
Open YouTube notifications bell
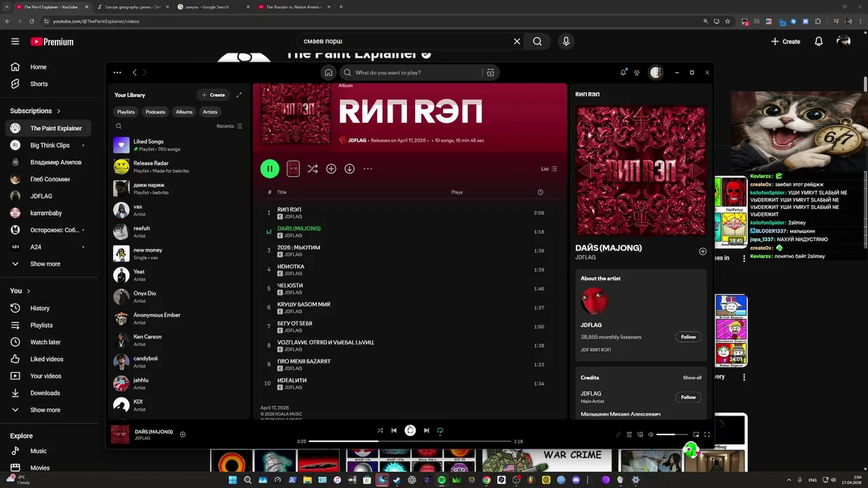(818, 41)
